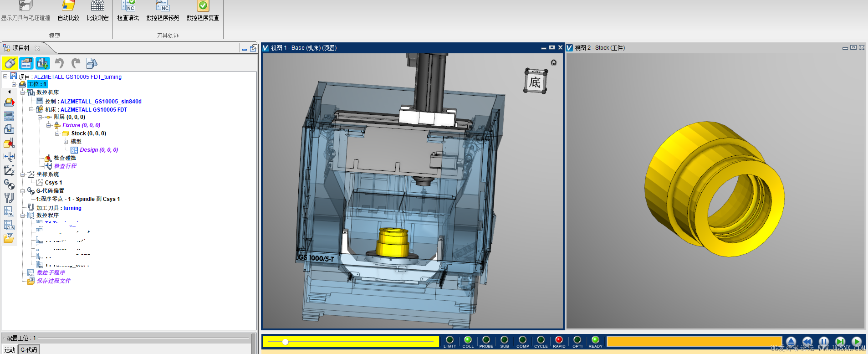The image size is (868, 354).
Task: Click the coordinate system icon in left sidebar
Action: [9, 170]
